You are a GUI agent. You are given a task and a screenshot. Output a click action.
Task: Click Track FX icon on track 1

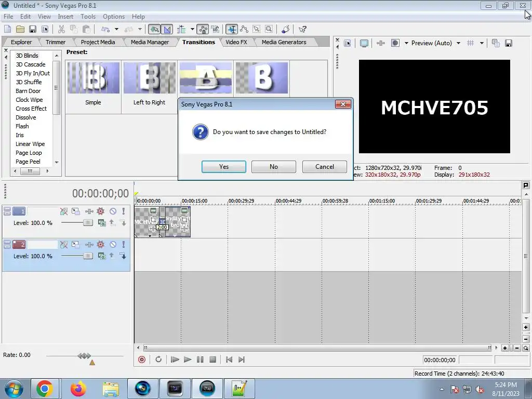[89, 211]
